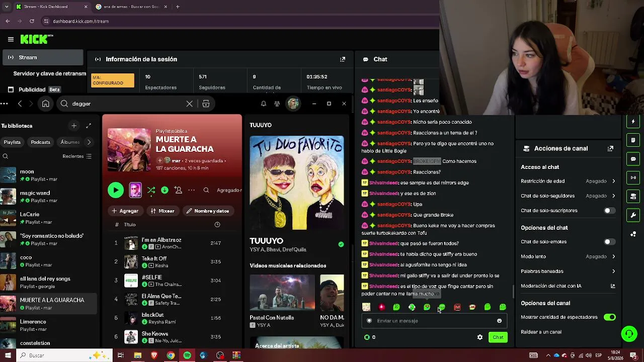The height and width of the screenshot is (362, 644).
Task: Click the wrench sidebar icon
Action: pyautogui.click(x=633, y=215)
